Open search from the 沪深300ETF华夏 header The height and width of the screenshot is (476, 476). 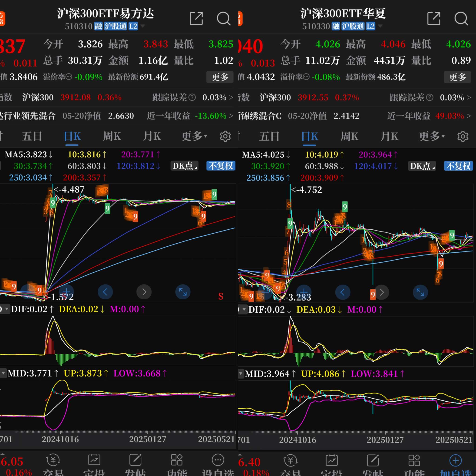click(x=461, y=19)
